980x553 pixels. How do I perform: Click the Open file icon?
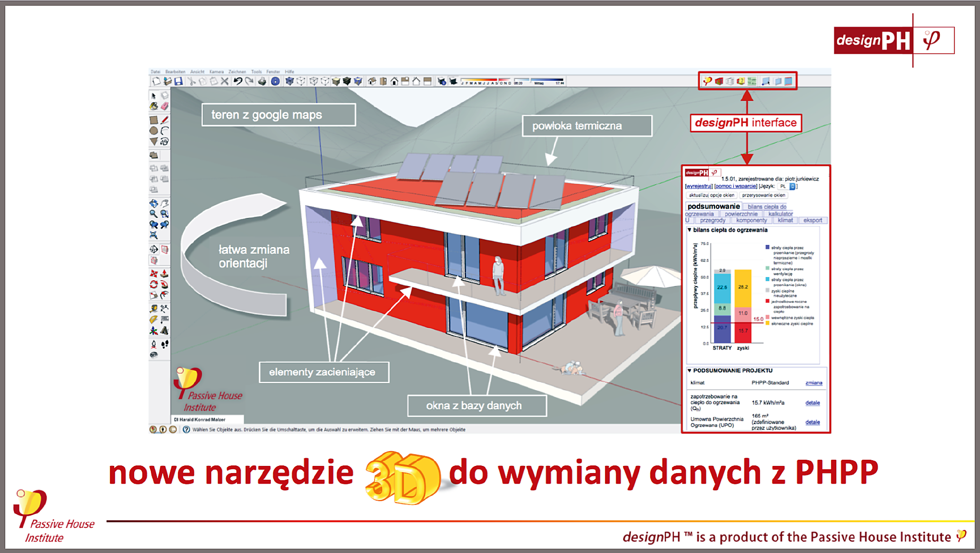pyautogui.click(x=168, y=81)
